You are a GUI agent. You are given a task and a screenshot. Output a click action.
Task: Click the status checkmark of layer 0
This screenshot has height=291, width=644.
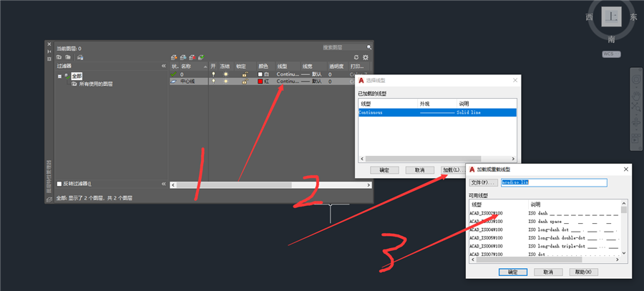(174, 74)
